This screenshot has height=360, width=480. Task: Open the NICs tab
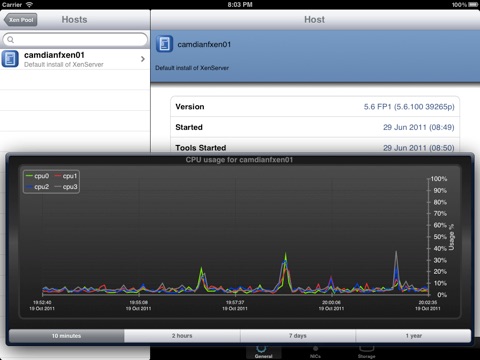coord(315,352)
